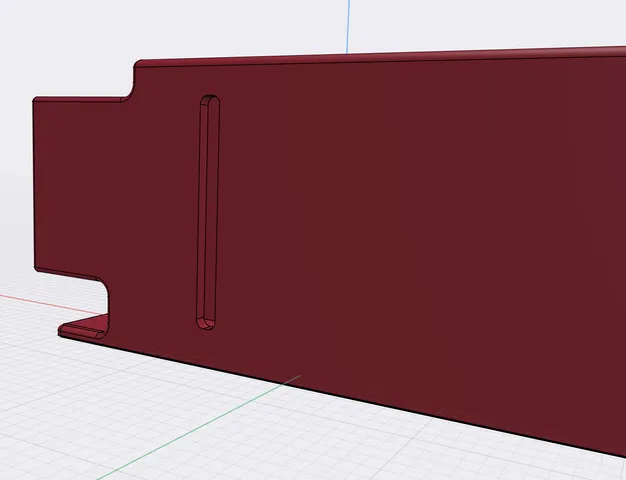Select the narrow top flange face of the panel

pyautogui.click(x=379, y=57)
